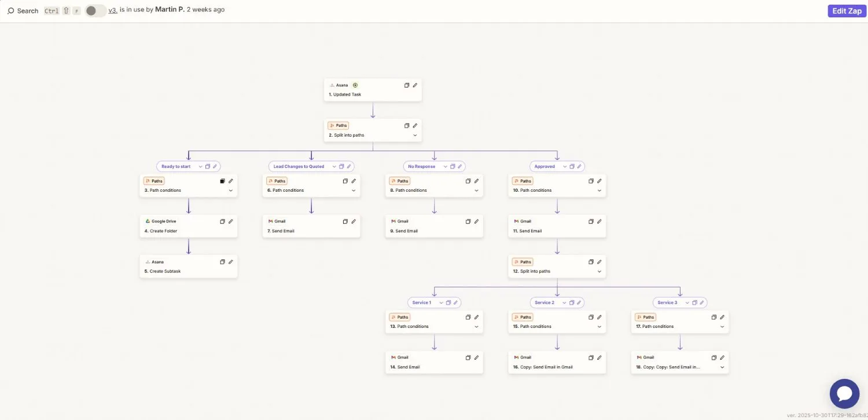Image resolution: width=868 pixels, height=420 pixels.
Task: Click Martin P. user name
Action: point(170,10)
